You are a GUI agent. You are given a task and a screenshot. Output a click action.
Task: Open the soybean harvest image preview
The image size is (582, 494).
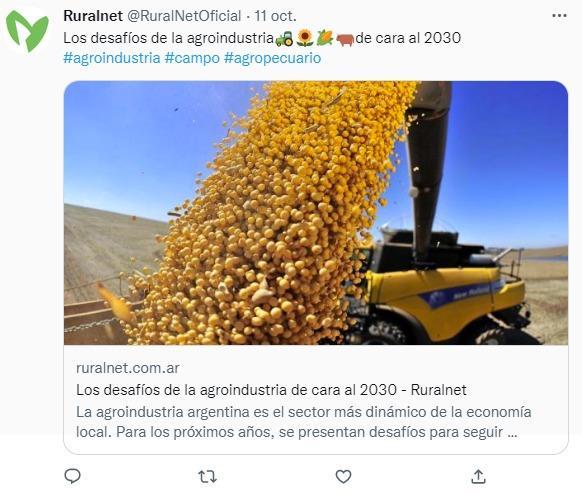[x=316, y=213]
